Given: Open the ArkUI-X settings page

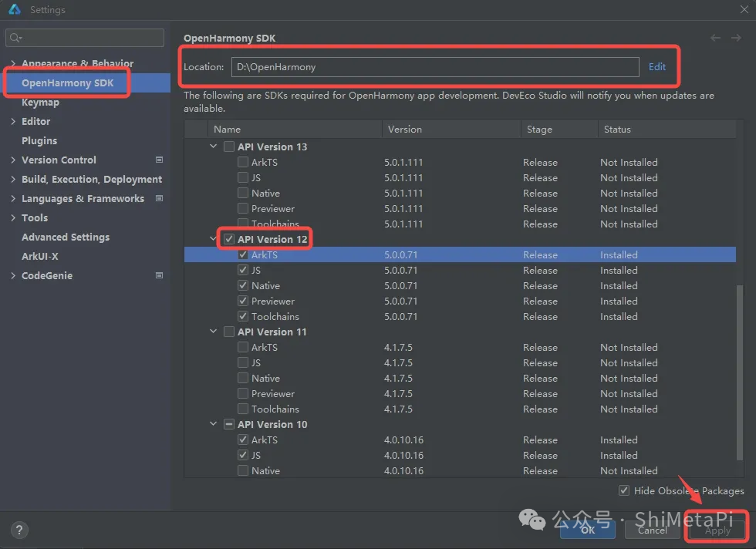Looking at the screenshot, I should [x=40, y=257].
